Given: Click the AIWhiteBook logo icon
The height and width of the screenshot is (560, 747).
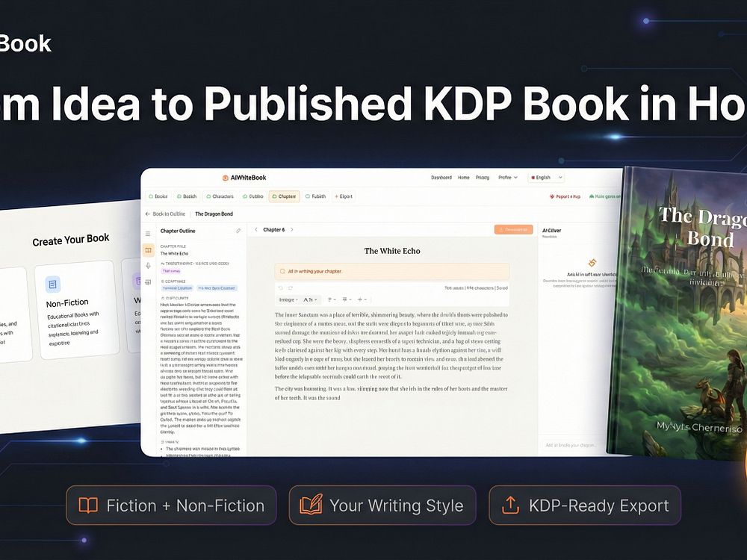Looking at the screenshot, I should 226,178.
